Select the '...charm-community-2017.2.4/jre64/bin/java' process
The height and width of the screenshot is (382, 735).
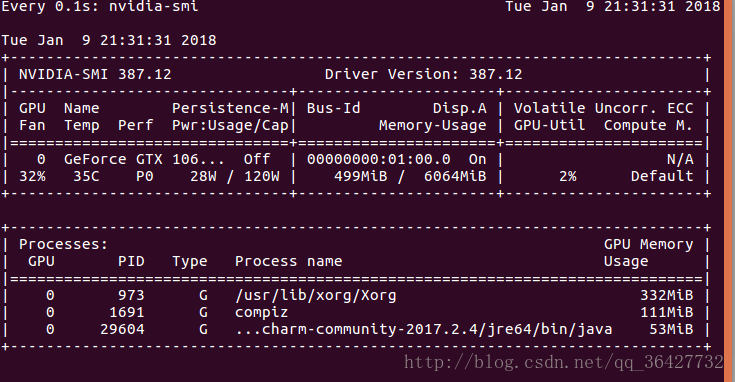coord(424,330)
